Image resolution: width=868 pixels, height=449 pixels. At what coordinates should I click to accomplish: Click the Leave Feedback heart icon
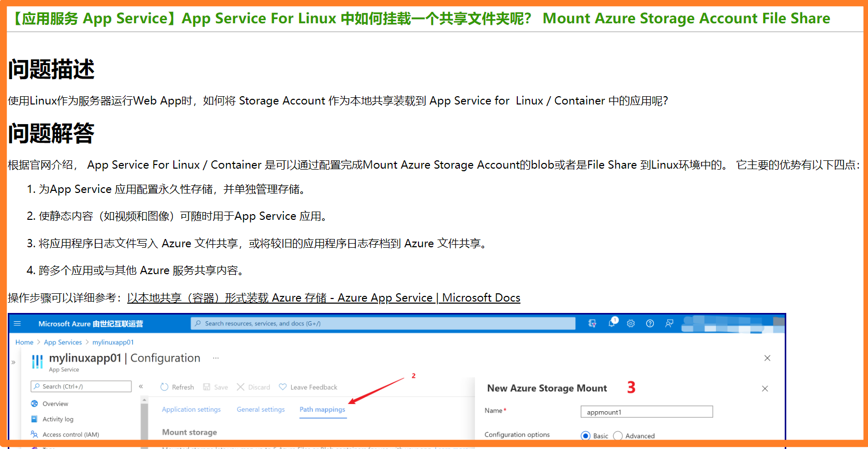[x=282, y=387]
